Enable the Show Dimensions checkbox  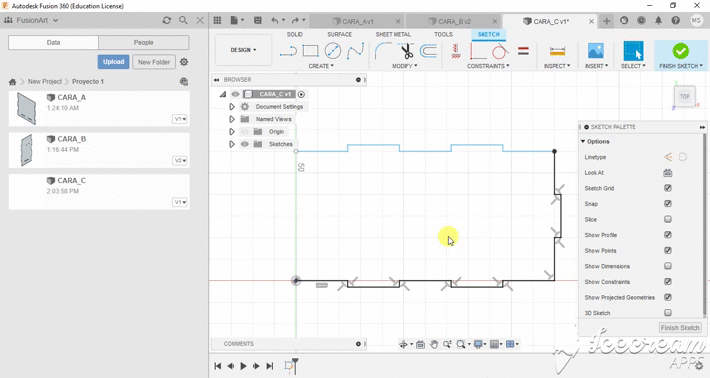(667, 266)
